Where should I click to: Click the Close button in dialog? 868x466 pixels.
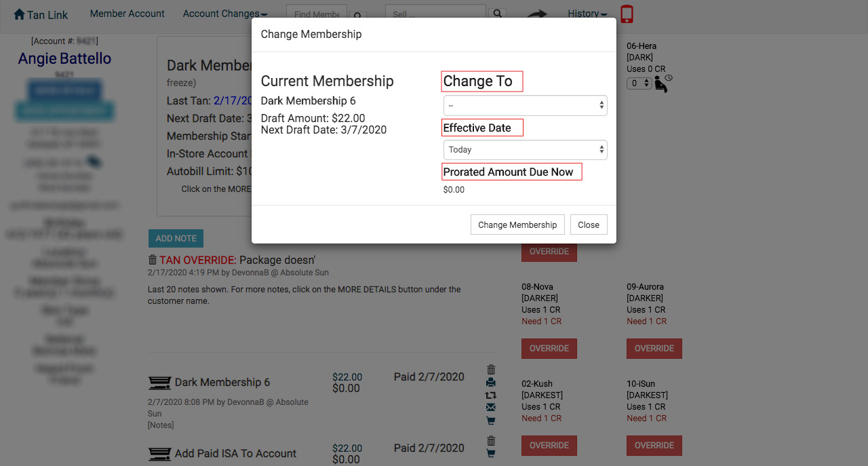589,225
